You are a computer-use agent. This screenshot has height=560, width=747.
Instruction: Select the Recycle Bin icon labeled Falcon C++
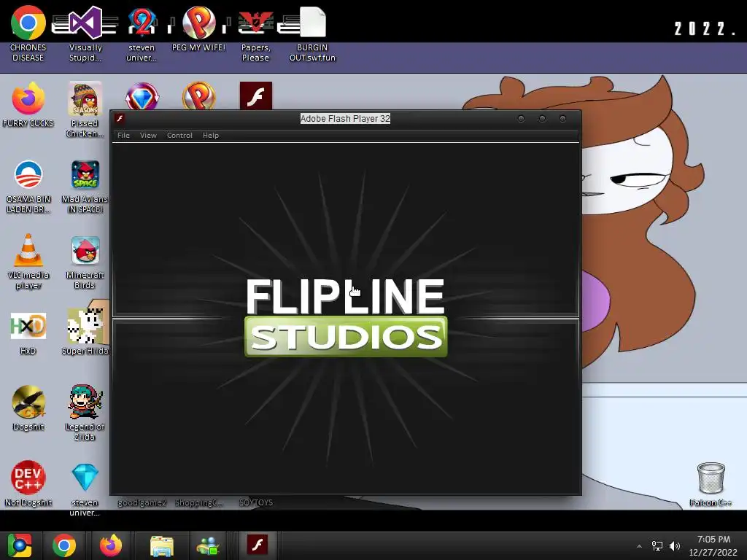[x=711, y=484]
